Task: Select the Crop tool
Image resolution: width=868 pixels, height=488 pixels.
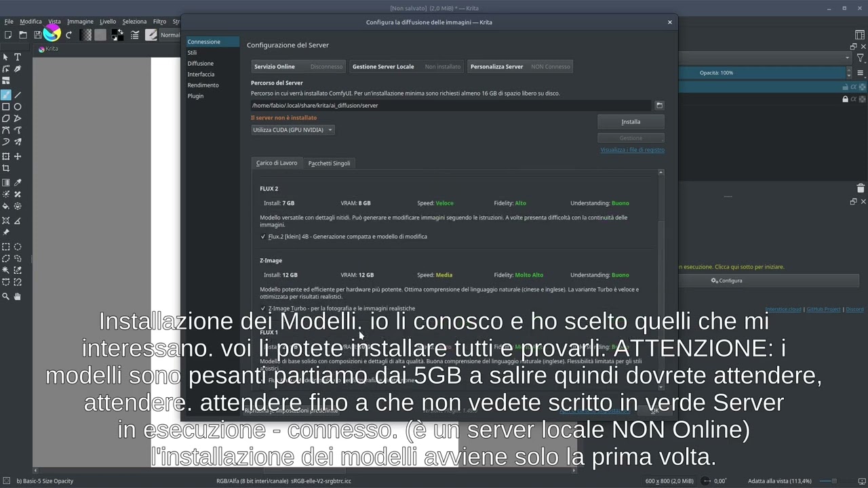Action: [x=6, y=168]
